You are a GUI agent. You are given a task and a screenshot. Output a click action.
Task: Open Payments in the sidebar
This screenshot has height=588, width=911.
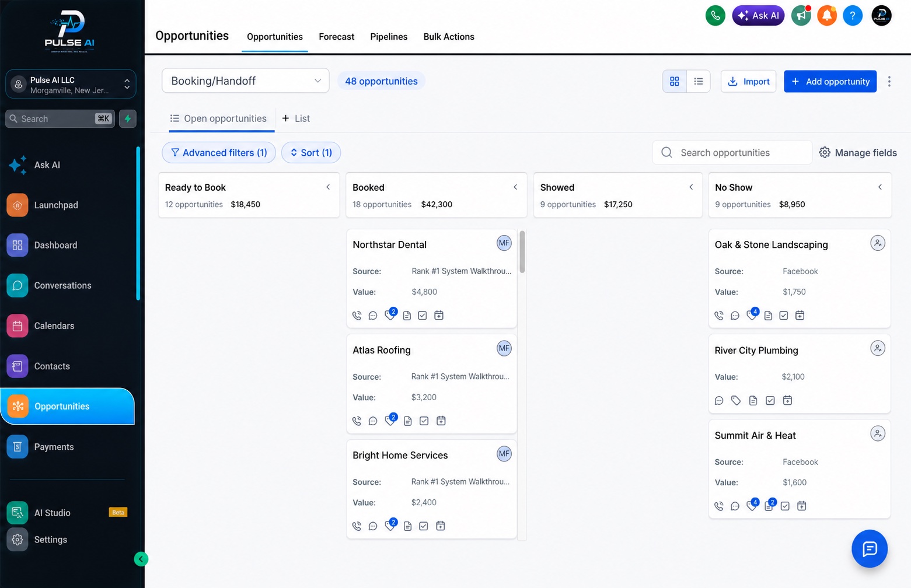click(54, 447)
